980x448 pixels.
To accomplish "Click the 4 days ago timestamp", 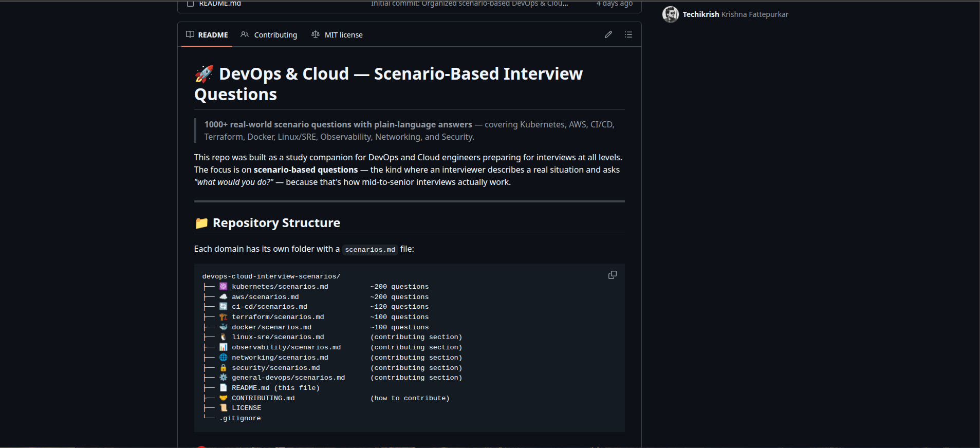I will 615,4.
